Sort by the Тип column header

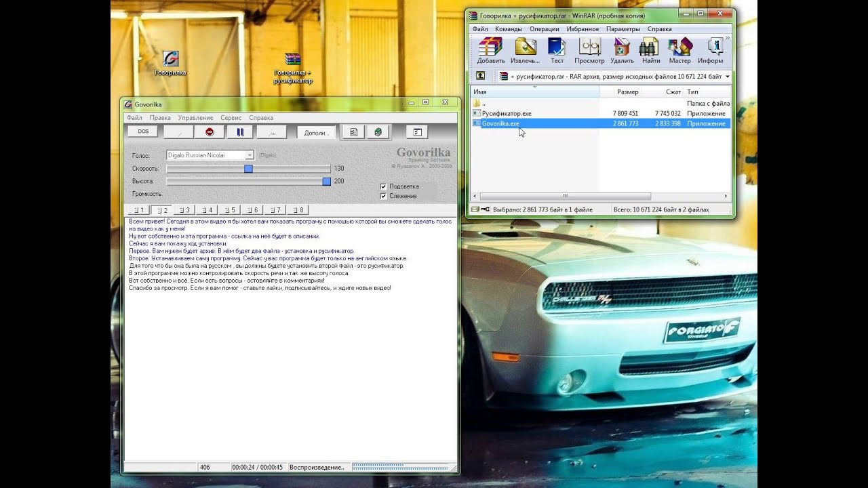click(707, 91)
